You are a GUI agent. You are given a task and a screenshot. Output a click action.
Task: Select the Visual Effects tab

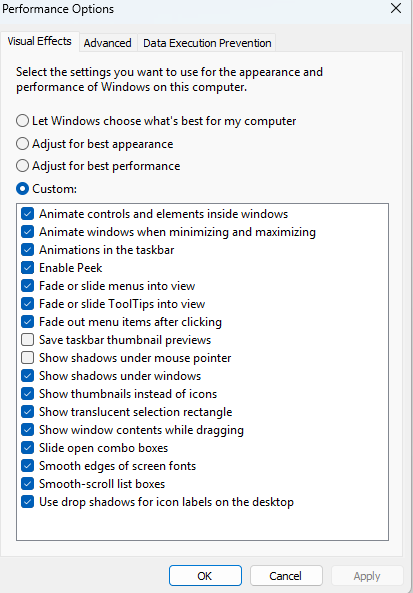[x=39, y=41]
